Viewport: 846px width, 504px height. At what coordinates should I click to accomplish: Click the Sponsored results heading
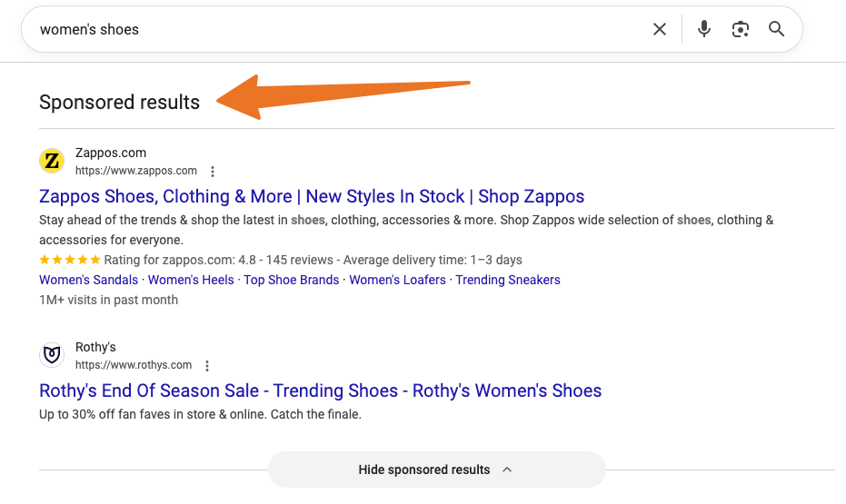click(119, 103)
